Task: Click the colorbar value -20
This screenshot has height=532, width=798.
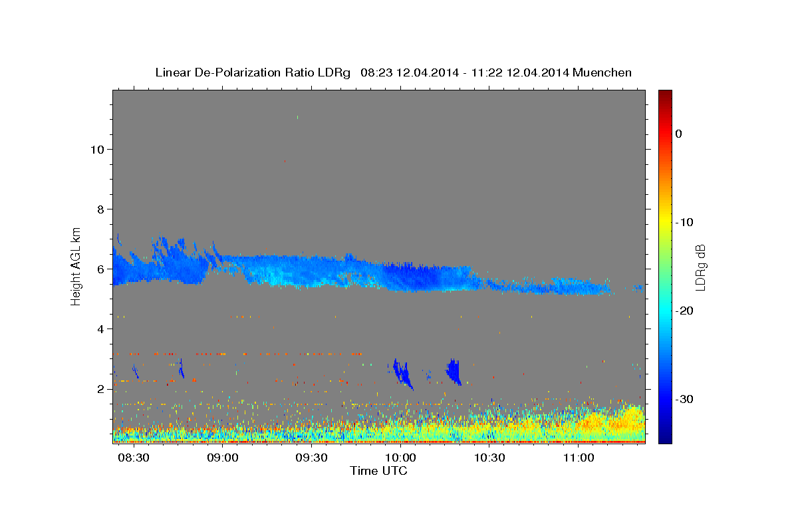Action: (x=685, y=311)
